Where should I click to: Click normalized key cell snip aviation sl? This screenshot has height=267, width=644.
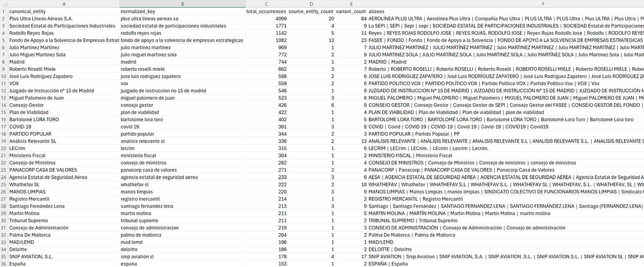pyautogui.click(x=182, y=256)
